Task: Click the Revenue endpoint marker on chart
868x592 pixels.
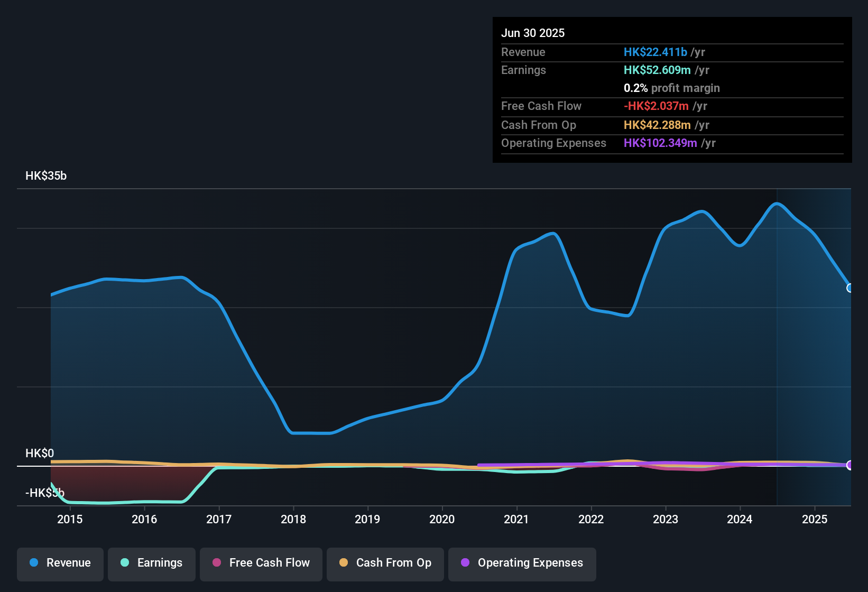Action: click(x=849, y=288)
